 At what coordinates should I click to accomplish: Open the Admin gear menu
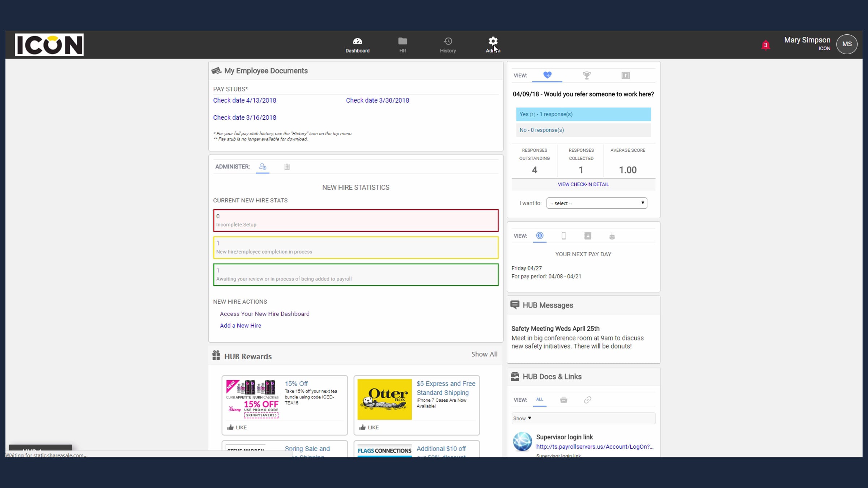click(493, 45)
